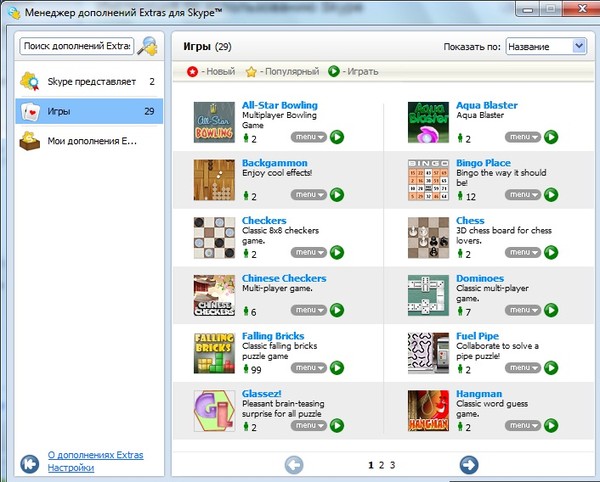Click the Backgammon board thumbnail
This screenshot has width=600, height=482.
tap(214, 180)
